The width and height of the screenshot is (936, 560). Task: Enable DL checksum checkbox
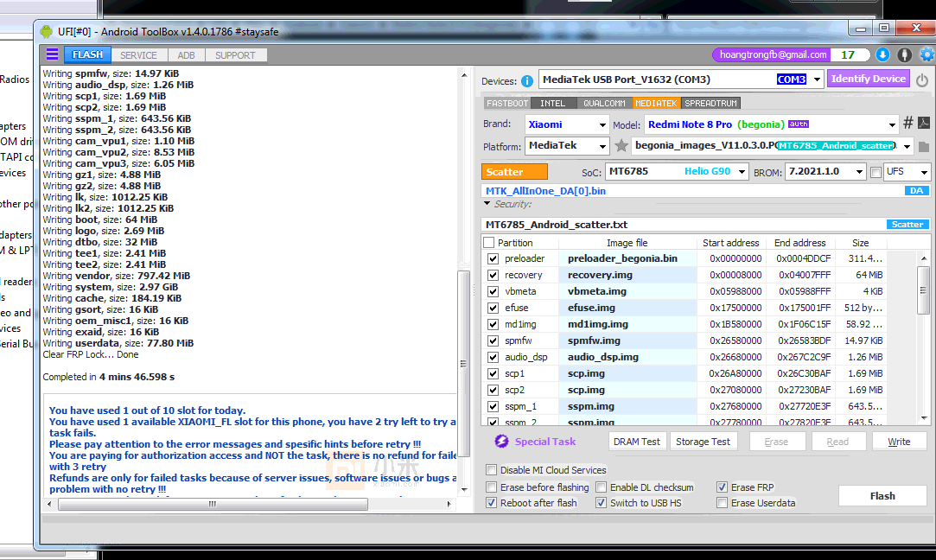point(602,487)
